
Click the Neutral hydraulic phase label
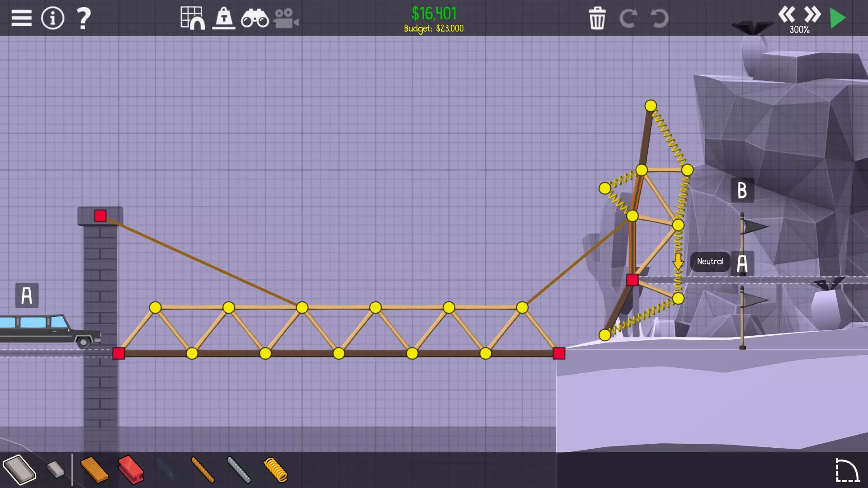[x=710, y=262]
